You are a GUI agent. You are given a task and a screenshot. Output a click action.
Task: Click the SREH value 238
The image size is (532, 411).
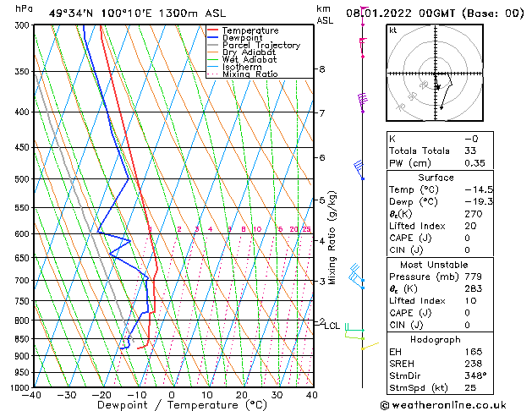pos(474,364)
